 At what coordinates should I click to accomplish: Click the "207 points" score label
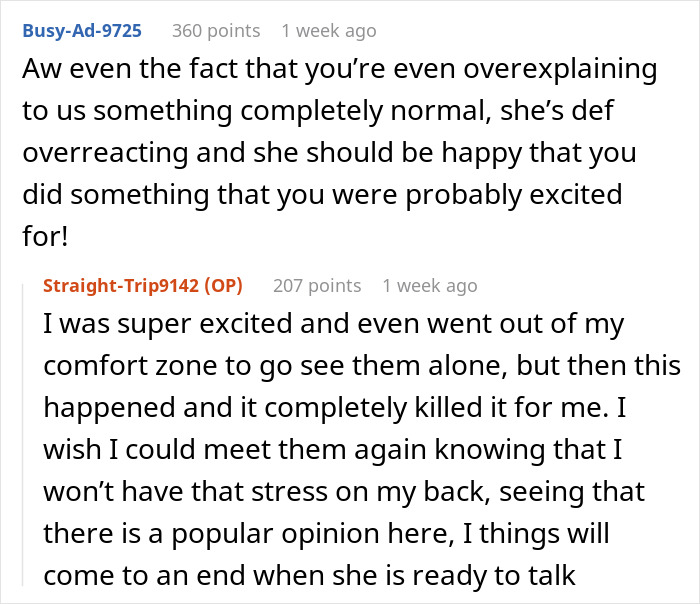coord(316,286)
